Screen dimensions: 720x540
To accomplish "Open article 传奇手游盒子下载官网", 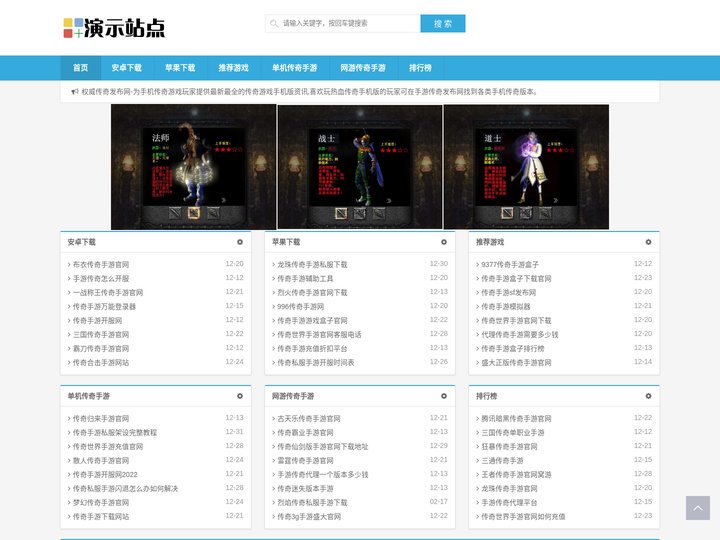I will pos(516,279).
